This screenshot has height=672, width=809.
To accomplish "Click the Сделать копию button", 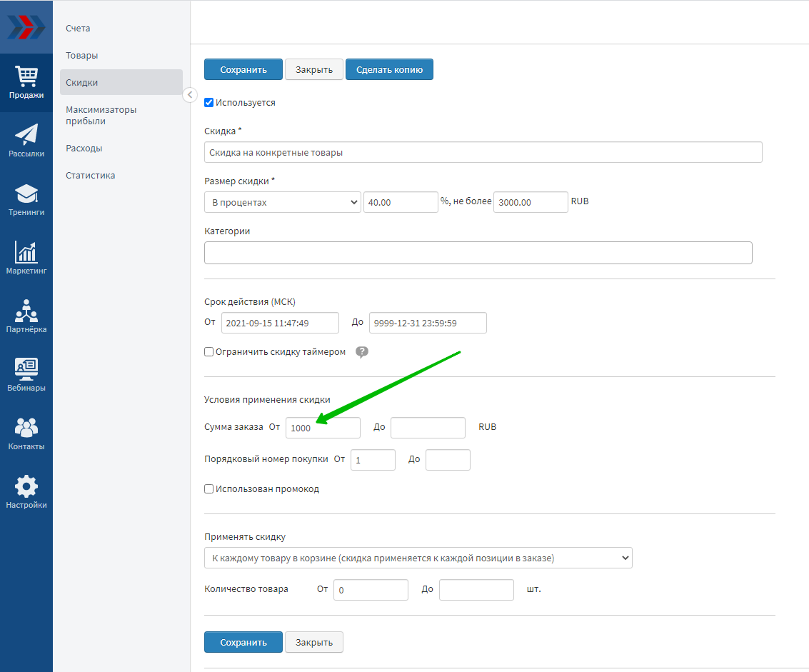I will [389, 69].
